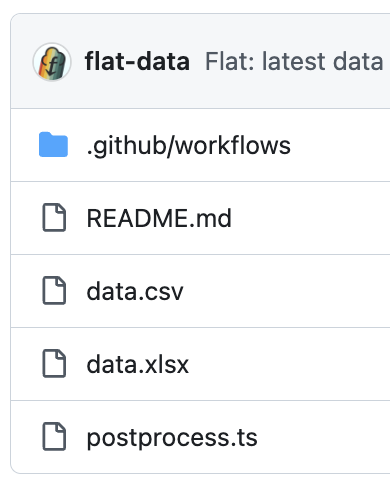Select the data.csv row
Image resolution: width=390 pixels, height=478 pixels.
pos(200,291)
